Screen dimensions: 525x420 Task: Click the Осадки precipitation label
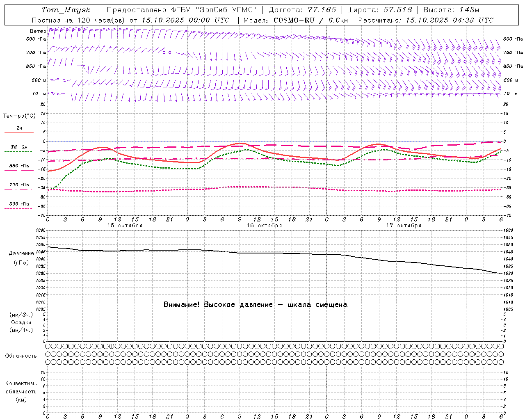(21, 322)
